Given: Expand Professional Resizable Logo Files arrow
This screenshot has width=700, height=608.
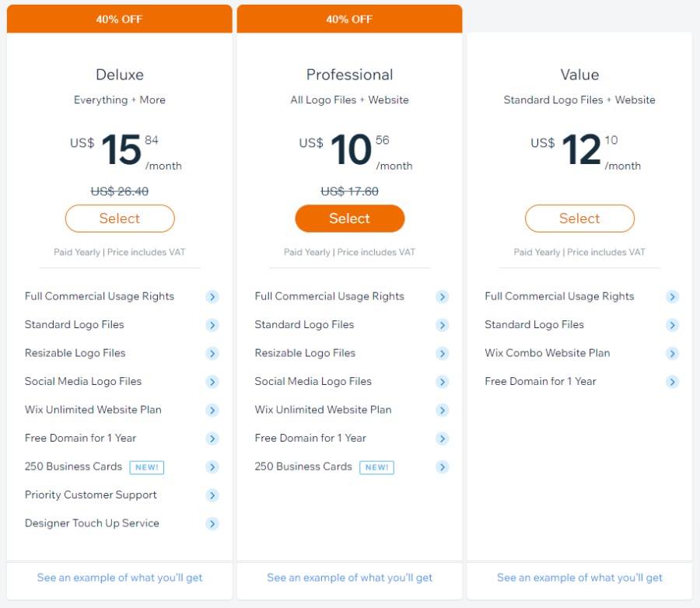Looking at the screenshot, I should (443, 354).
